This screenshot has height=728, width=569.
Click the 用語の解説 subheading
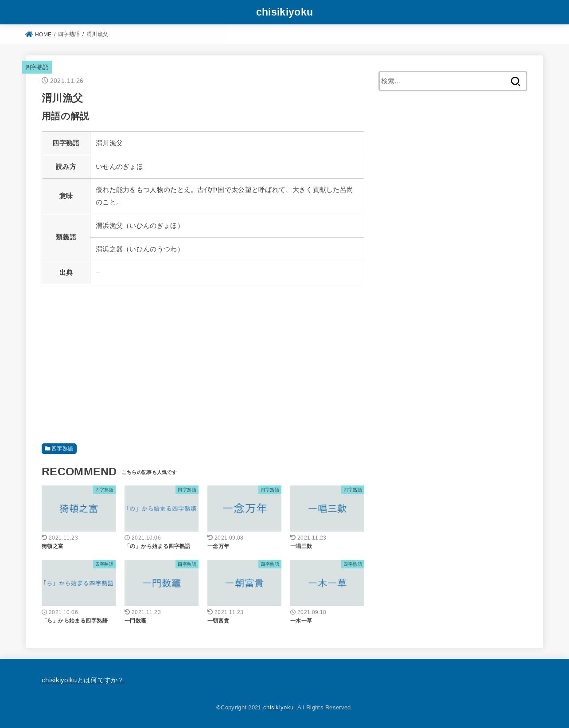[65, 116]
